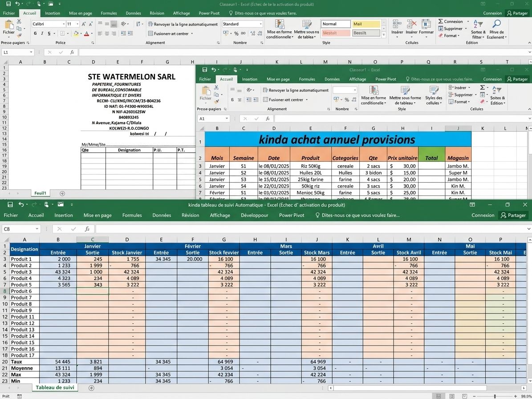Screen dimensions: 532x399
Task: Click 'Formnar' cells icon in top window
Action: (x=426, y=28)
